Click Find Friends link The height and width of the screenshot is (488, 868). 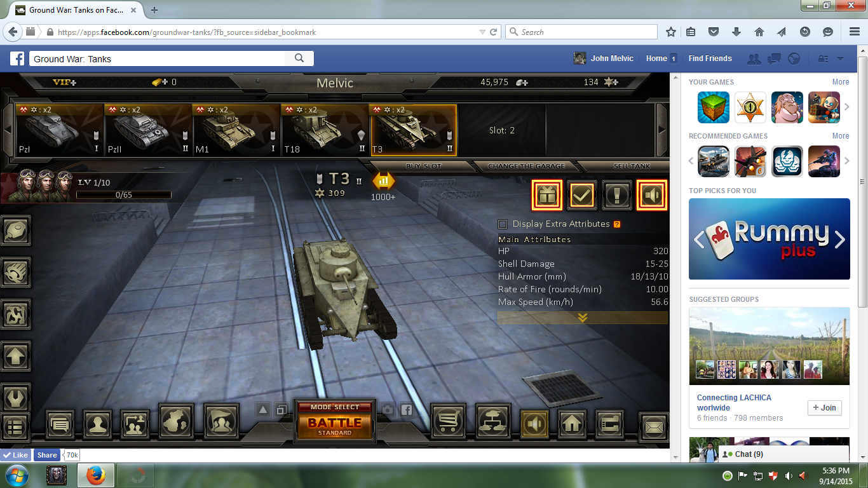710,58
